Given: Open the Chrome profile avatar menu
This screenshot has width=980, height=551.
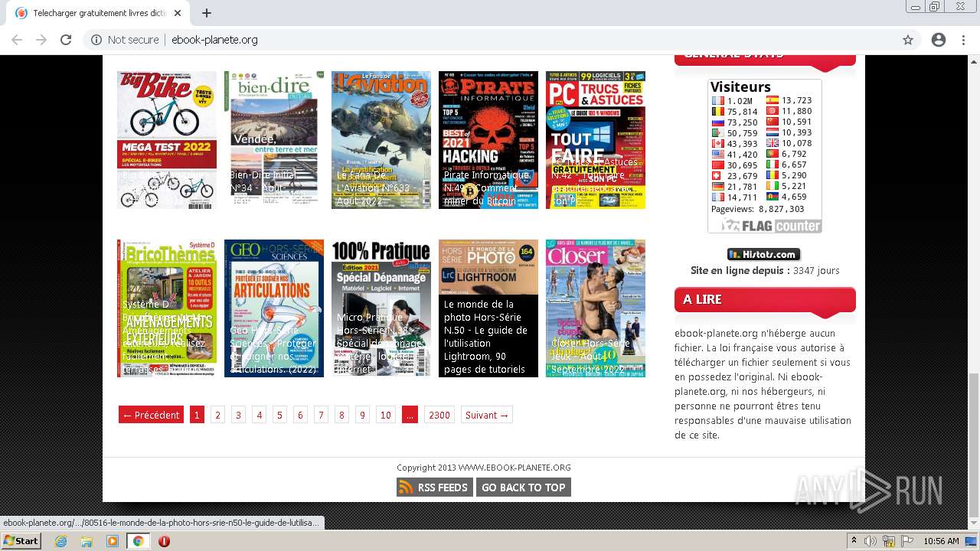Looking at the screenshot, I should 938,40.
